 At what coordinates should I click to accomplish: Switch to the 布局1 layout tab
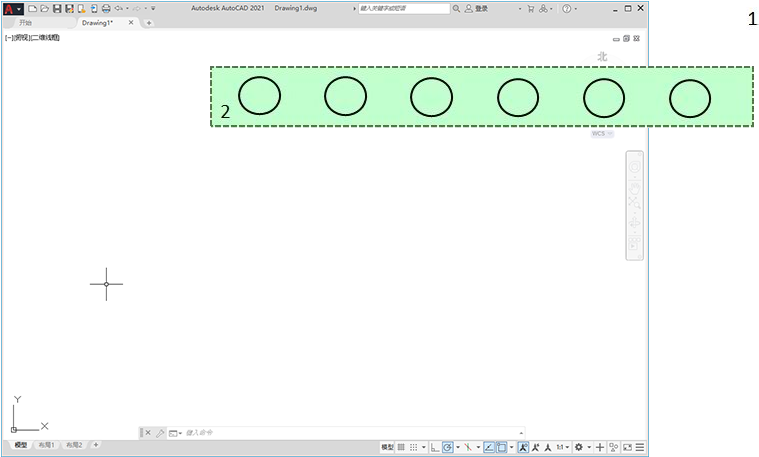tap(46, 445)
